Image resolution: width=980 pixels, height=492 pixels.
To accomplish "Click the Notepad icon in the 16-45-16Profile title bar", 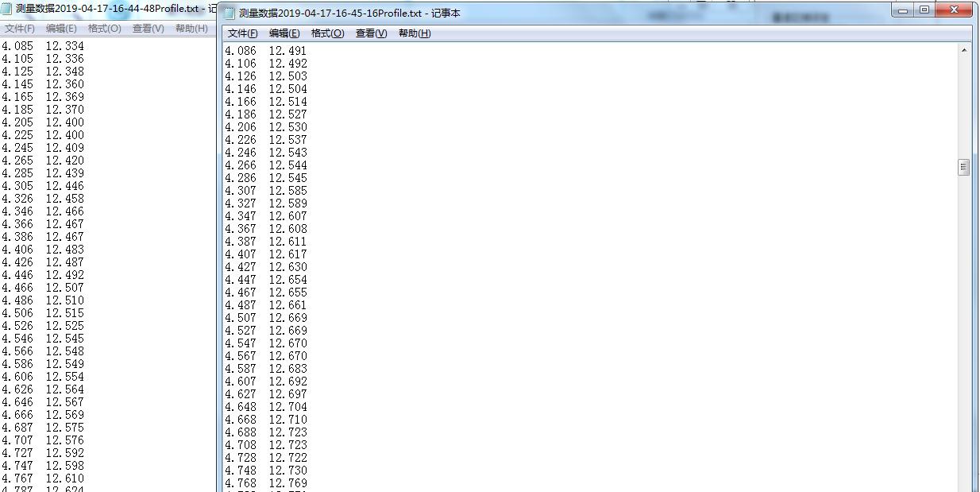I will click(x=230, y=14).
